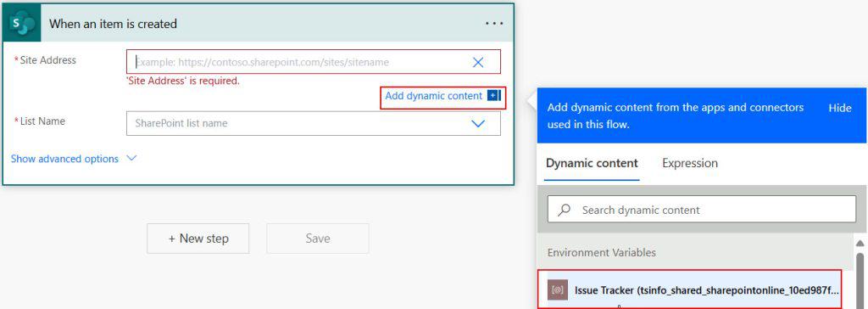Viewport: 868px width, 309px height.
Task: Switch to the Expression tab
Action: (690, 163)
